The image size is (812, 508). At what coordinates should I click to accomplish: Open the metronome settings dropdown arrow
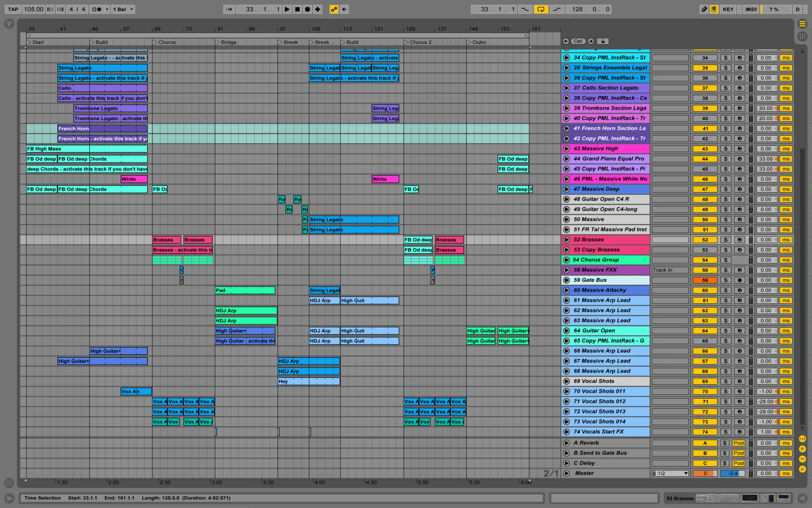point(107,9)
